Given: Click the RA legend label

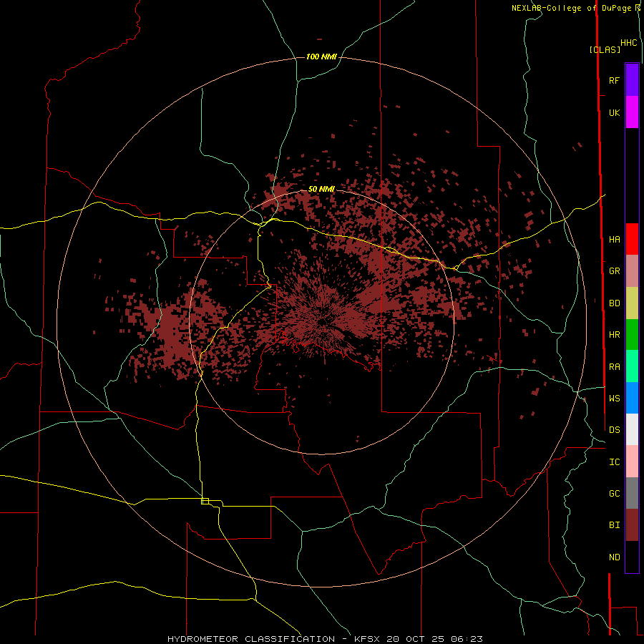Looking at the screenshot, I should (614, 367).
